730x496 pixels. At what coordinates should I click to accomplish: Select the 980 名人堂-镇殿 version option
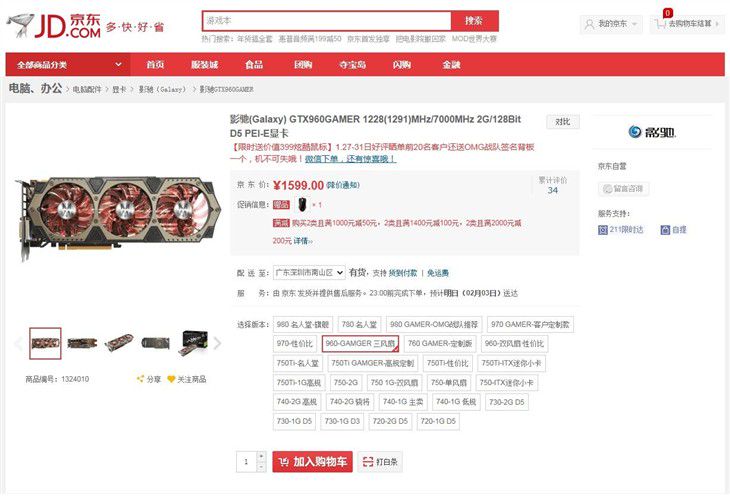coord(303,324)
